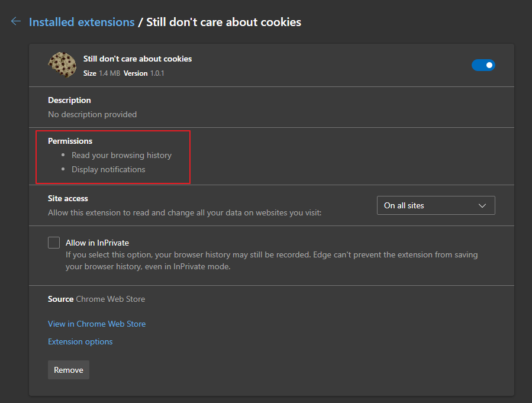Click the Description heading
Screen dimensions: 532x403
(69, 100)
